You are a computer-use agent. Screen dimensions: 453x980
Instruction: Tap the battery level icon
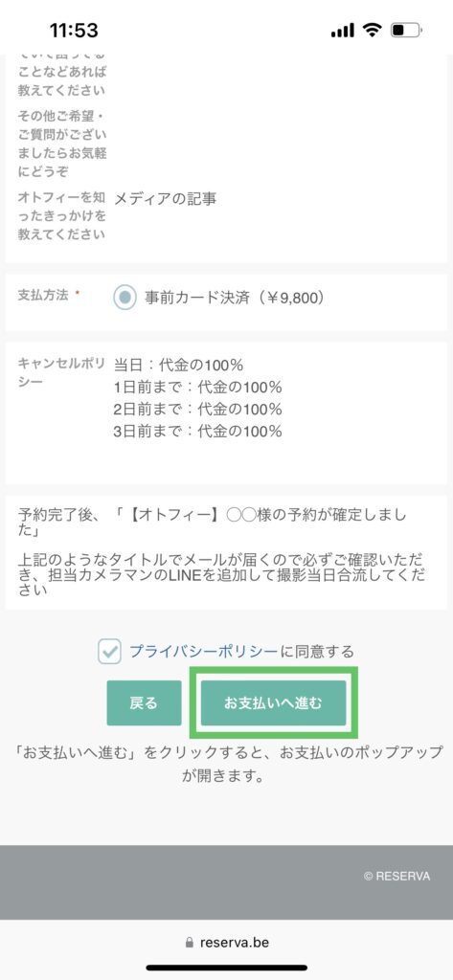point(407,30)
